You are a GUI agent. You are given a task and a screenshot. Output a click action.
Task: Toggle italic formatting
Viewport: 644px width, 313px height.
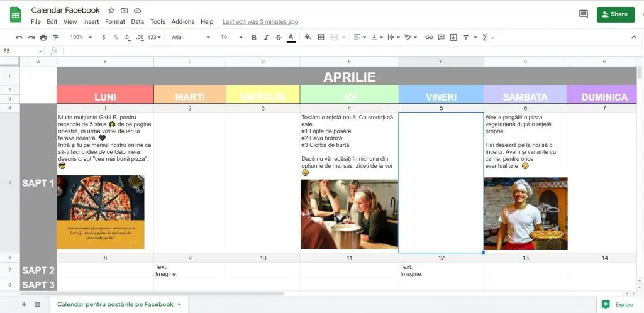point(266,37)
